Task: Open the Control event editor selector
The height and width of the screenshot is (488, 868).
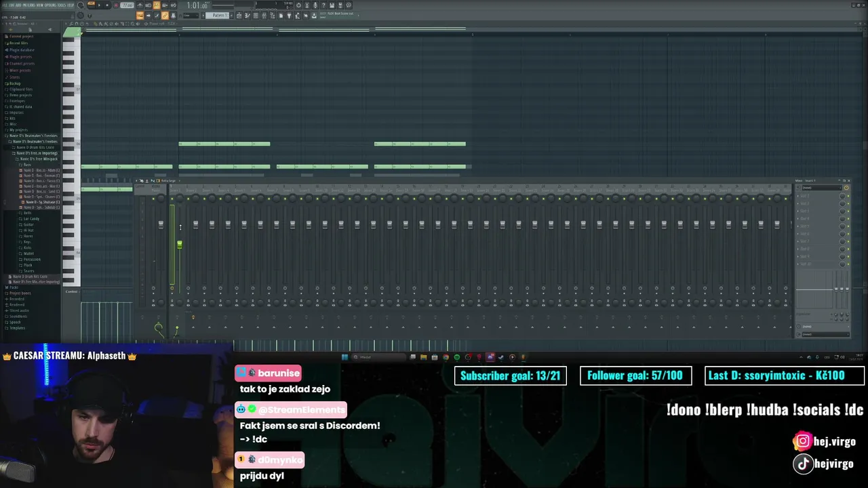Action: coord(71,291)
